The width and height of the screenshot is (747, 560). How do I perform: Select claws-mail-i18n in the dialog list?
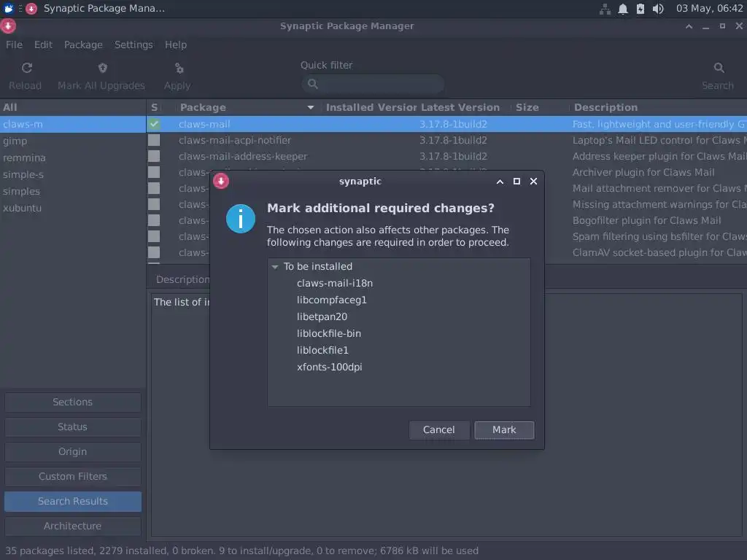click(x=335, y=284)
